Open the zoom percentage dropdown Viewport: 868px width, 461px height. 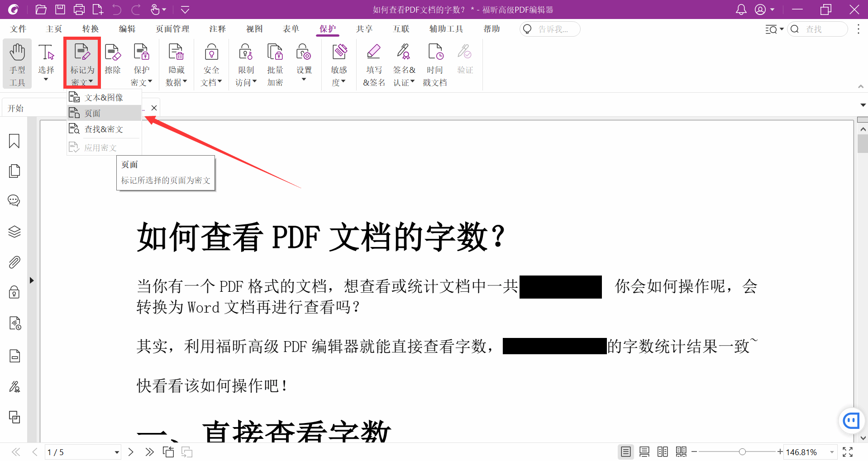coord(831,452)
